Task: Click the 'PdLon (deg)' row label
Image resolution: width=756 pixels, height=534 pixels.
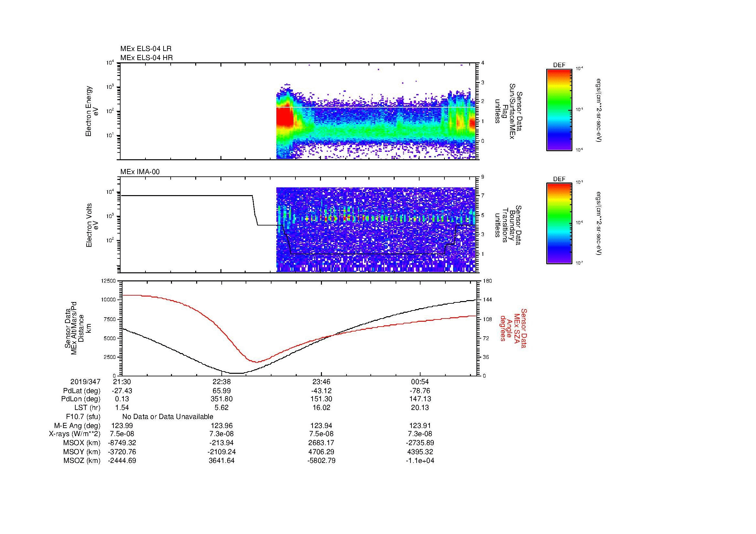Action: point(81,399)
